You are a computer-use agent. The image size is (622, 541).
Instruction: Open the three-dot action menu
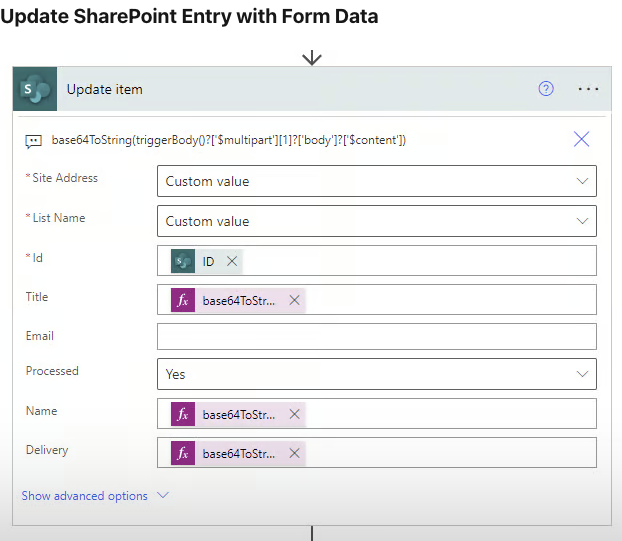588,89
